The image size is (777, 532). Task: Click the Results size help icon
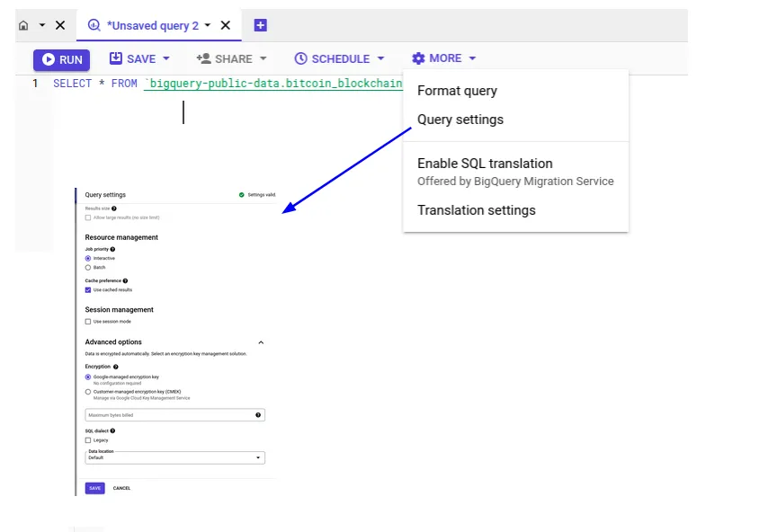[x=114, y=208]
